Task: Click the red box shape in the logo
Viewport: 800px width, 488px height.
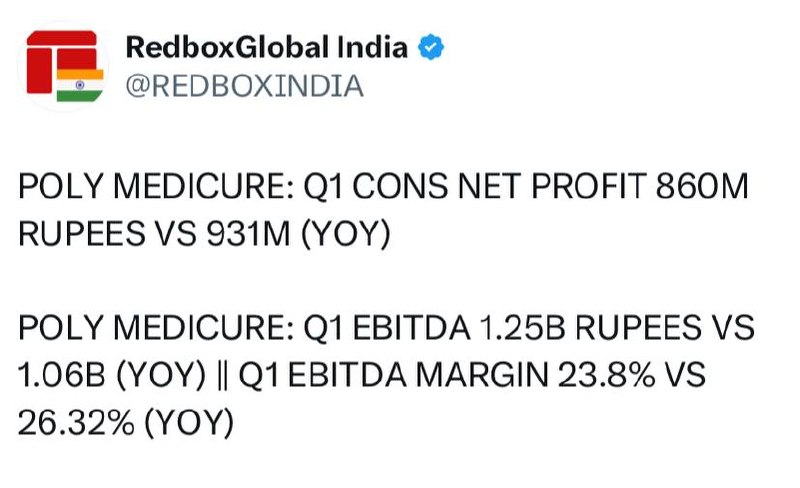Action: [x=61, y=61]
